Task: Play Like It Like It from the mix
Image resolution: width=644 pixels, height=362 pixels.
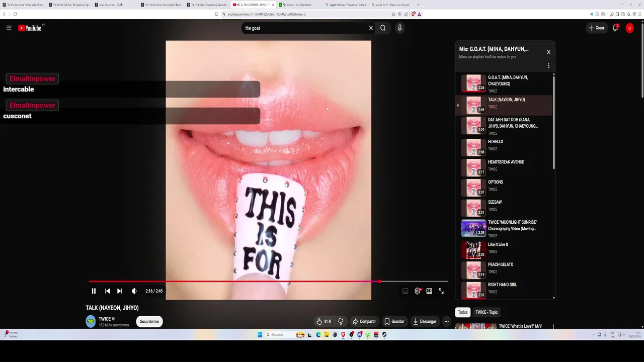Action: [x=504, y=249]
